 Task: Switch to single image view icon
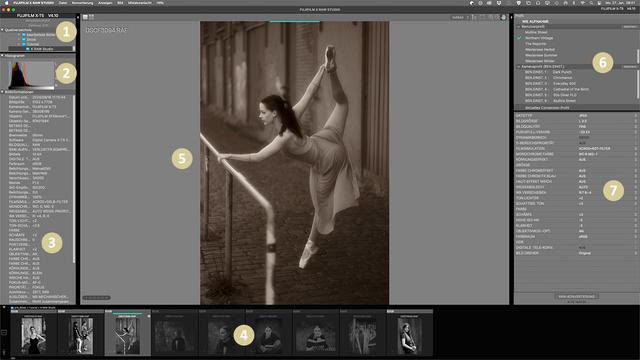(x=85, y=17)
